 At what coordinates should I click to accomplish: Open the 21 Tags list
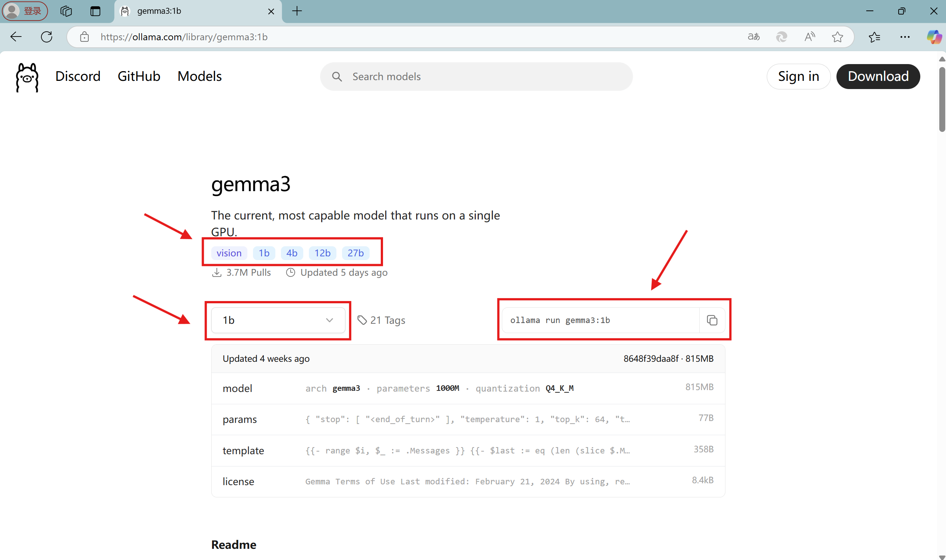[381, 320]
